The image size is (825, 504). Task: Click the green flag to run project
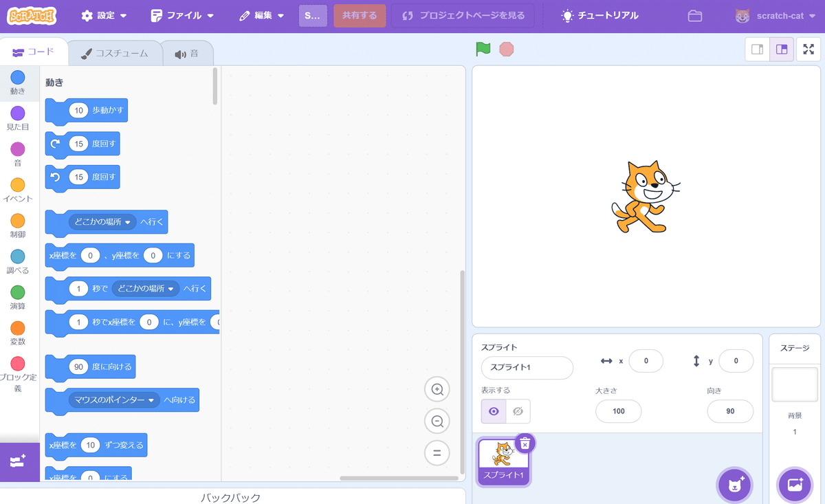click(483, 49)
